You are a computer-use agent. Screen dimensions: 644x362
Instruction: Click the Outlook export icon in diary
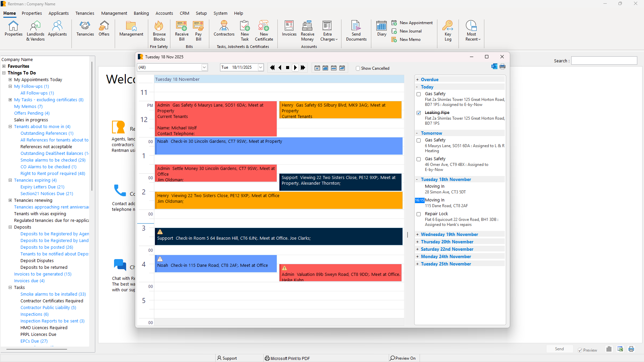[494, 67]
